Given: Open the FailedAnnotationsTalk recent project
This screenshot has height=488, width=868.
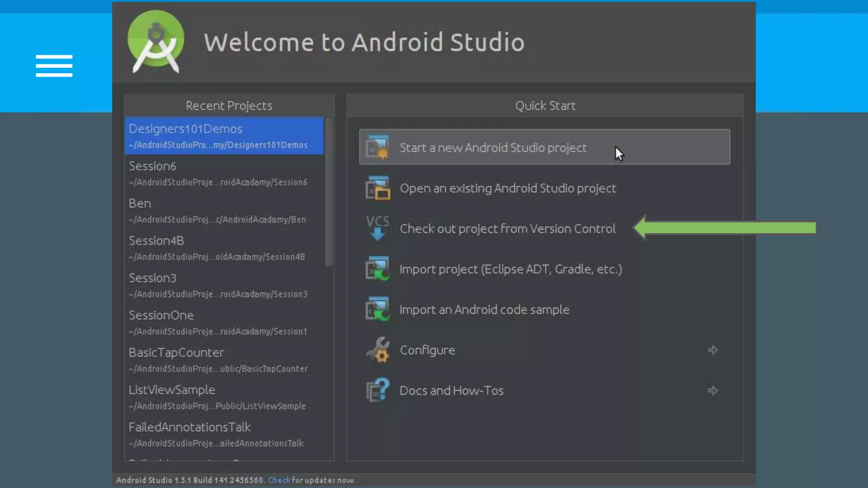Looking at the screenshot, I should point(224,434).
